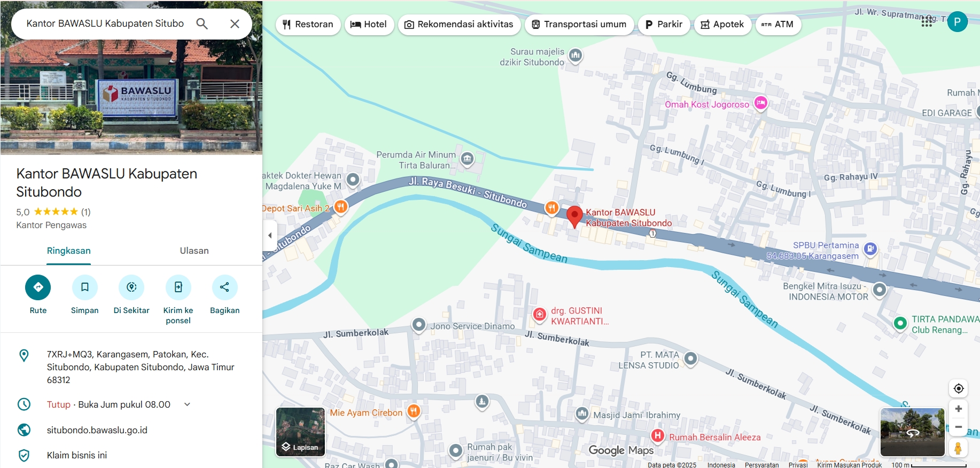Click the Rute directions icon

[38, 287]
